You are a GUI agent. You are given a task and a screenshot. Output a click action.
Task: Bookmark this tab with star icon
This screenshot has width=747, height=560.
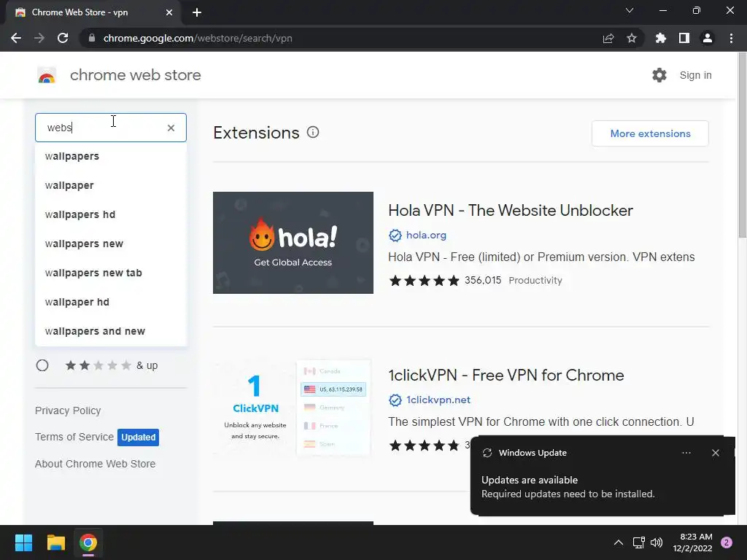pos(631,38)
